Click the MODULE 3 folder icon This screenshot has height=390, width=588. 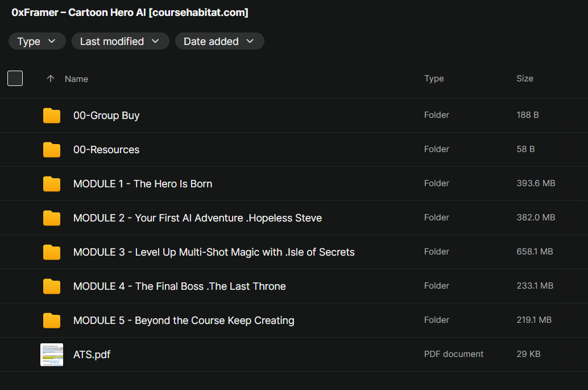(52, 252)
